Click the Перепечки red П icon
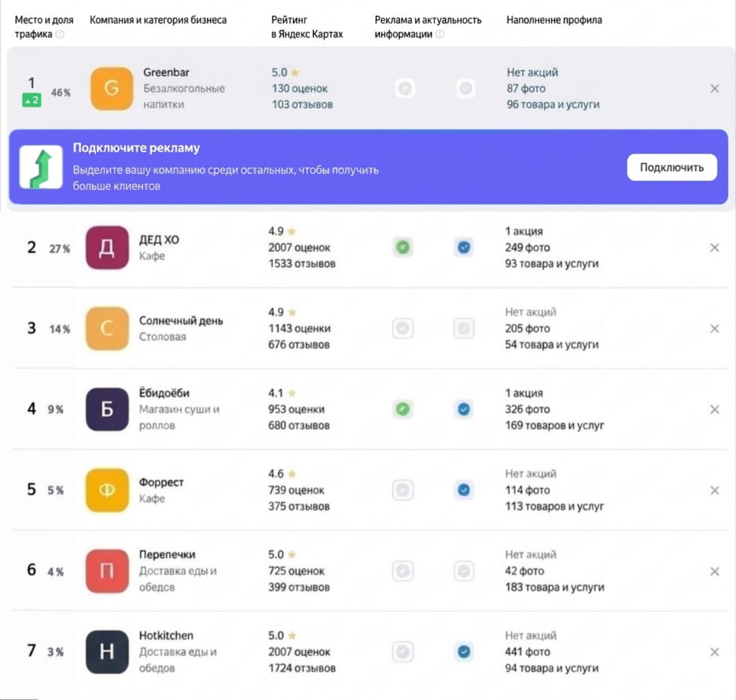The height and width of the screenshot is (700, 736). tap(107, 571)
